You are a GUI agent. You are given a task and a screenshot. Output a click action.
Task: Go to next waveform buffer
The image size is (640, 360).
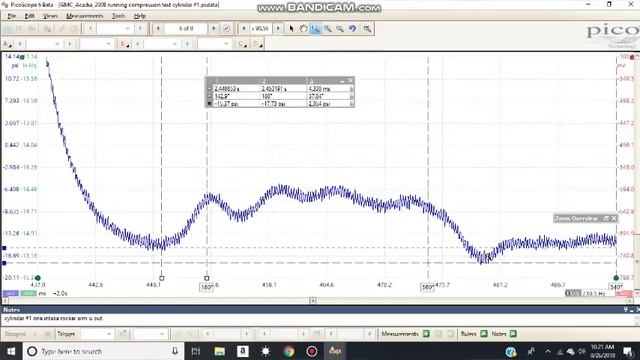(213, 29)
